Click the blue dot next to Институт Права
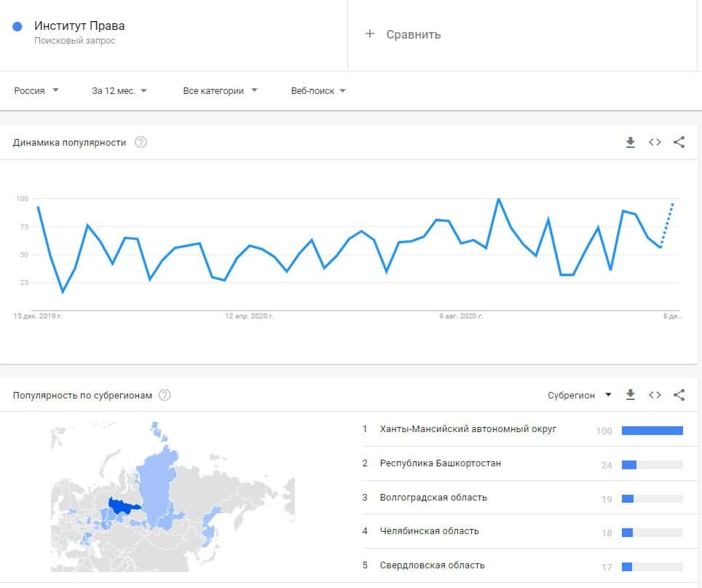702x588 pixels. click(18, 27)
